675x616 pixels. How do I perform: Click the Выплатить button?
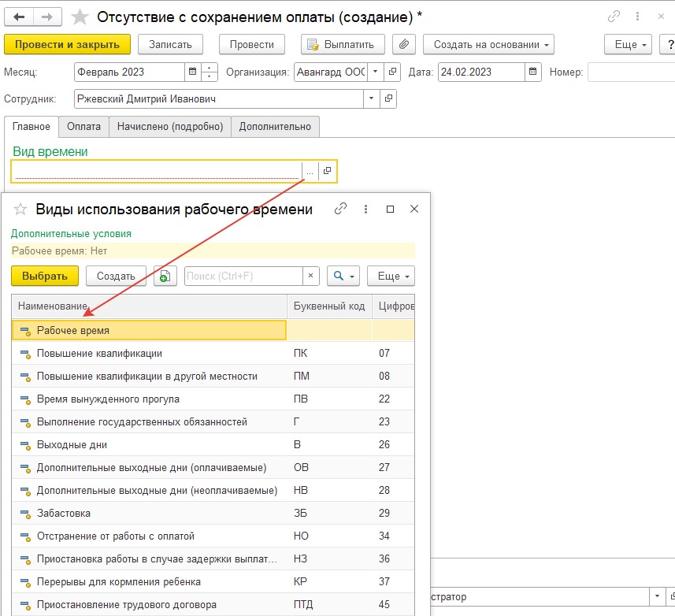point(343,44)
